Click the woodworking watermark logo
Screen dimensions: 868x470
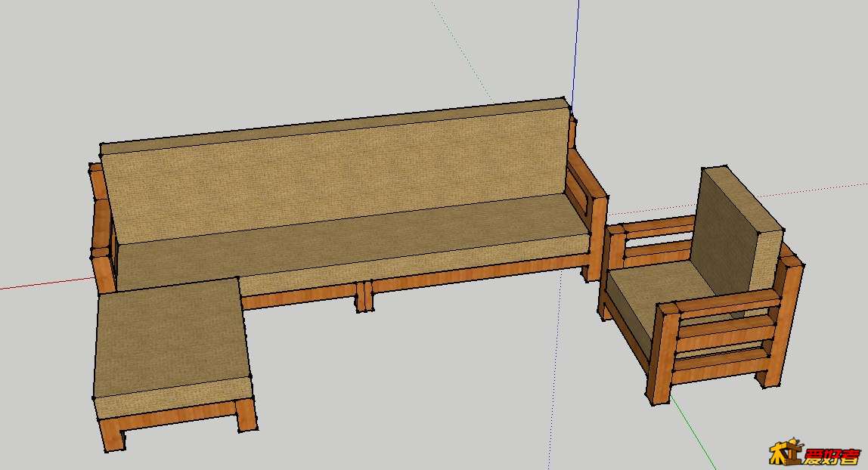[x=814, y=453]
